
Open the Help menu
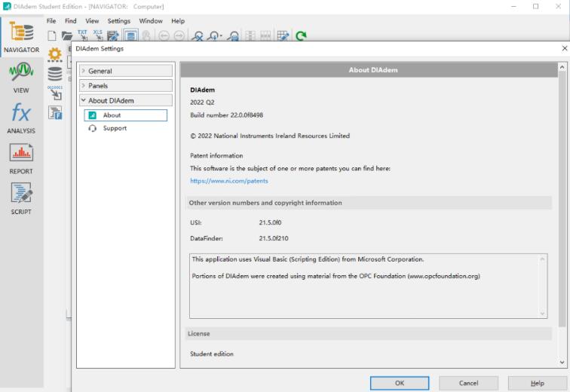[178, 21]
